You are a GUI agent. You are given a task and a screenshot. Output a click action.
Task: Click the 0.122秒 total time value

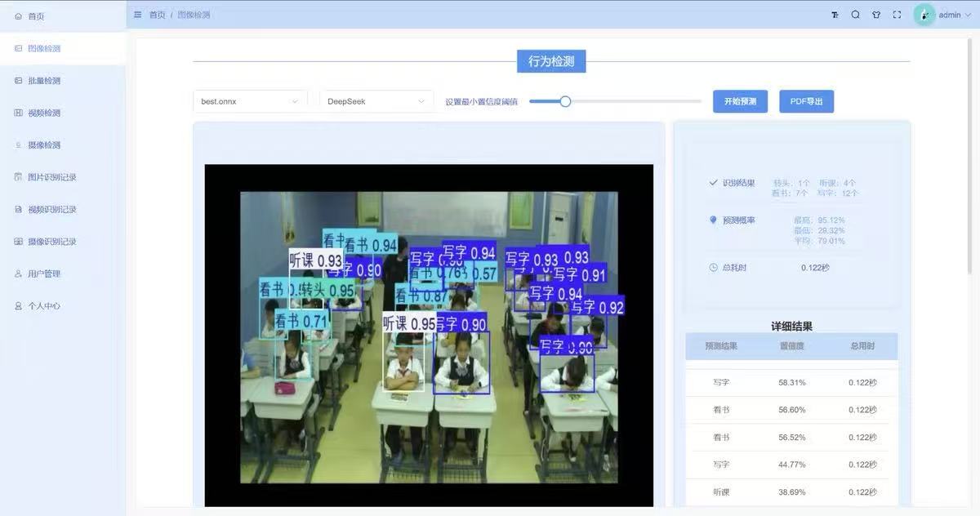click(815, 267)
